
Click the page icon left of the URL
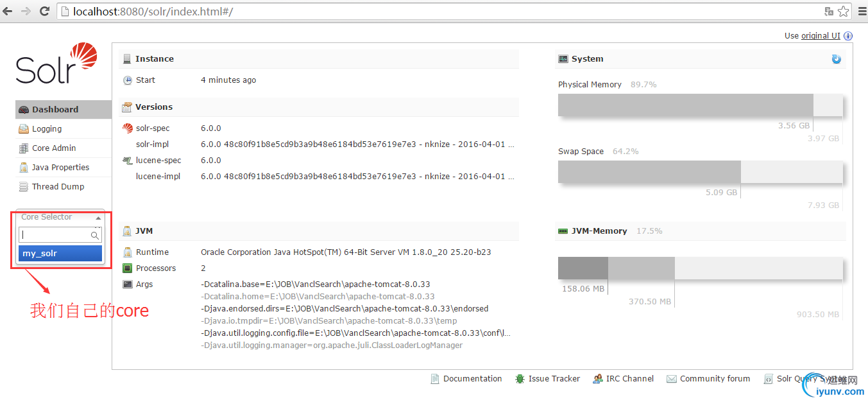65,12
